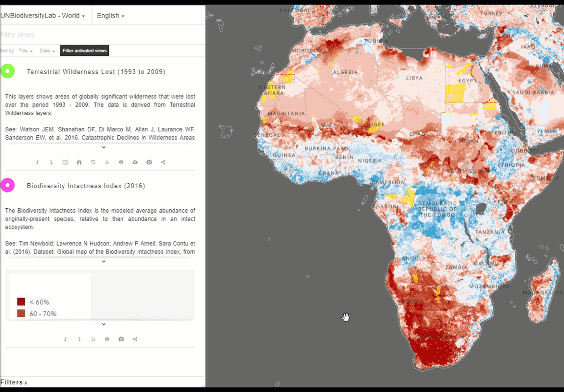Click the SAUDI ARABIA label on the map
This screenshot has height=392, width=564.
point(533,92)
